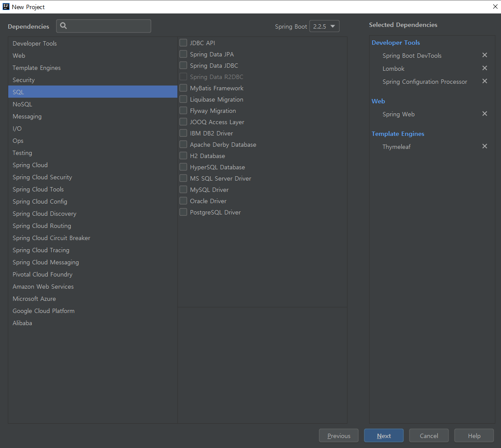Viewport: 501px width, 448px height.
Task: Cancel the new project wizard
Action: pos(429,435)
